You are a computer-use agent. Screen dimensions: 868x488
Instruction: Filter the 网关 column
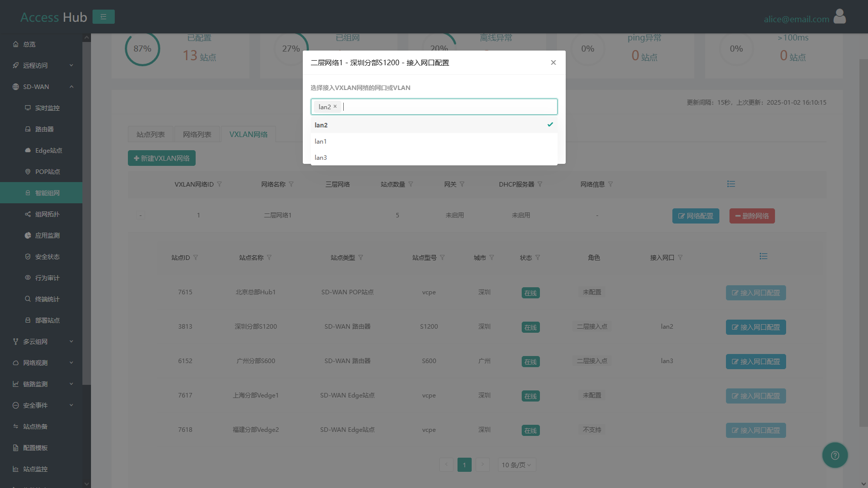coord(462,185)
